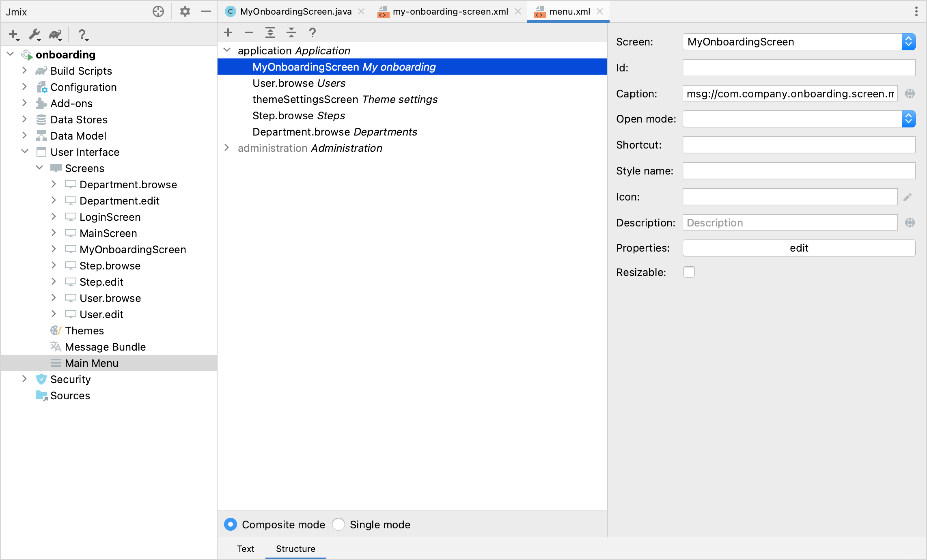Viewport: 927px width, 560px height.
Task: Click the Message Bundle translate icon
Action: pyautogui.click(x=56, y=347)
